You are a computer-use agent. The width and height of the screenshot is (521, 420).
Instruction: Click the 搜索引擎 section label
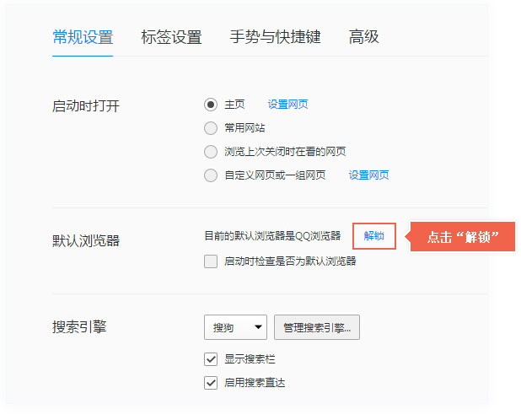point(79,327)
